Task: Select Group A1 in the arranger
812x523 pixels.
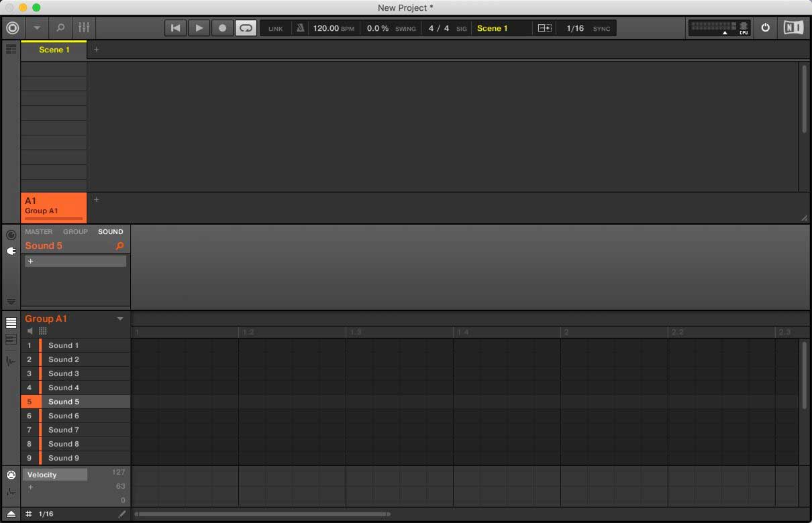Action: click(54, 207)
